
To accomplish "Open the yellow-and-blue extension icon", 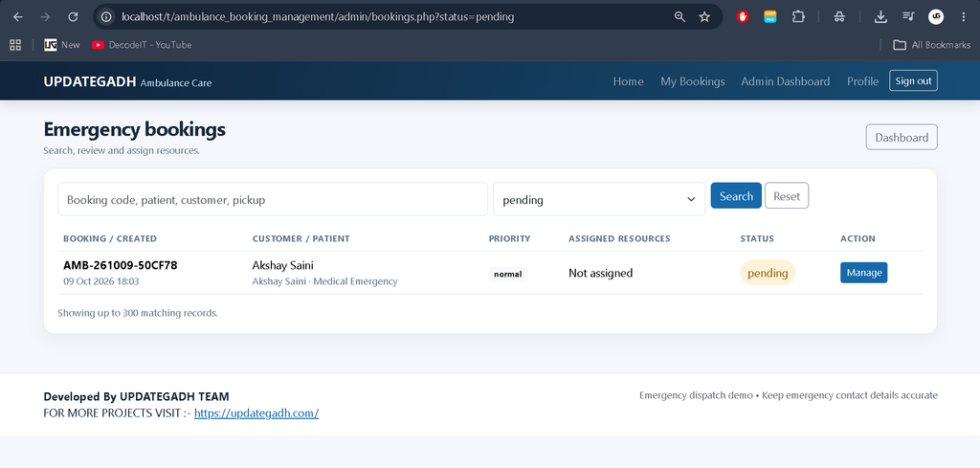I will 770,17.
